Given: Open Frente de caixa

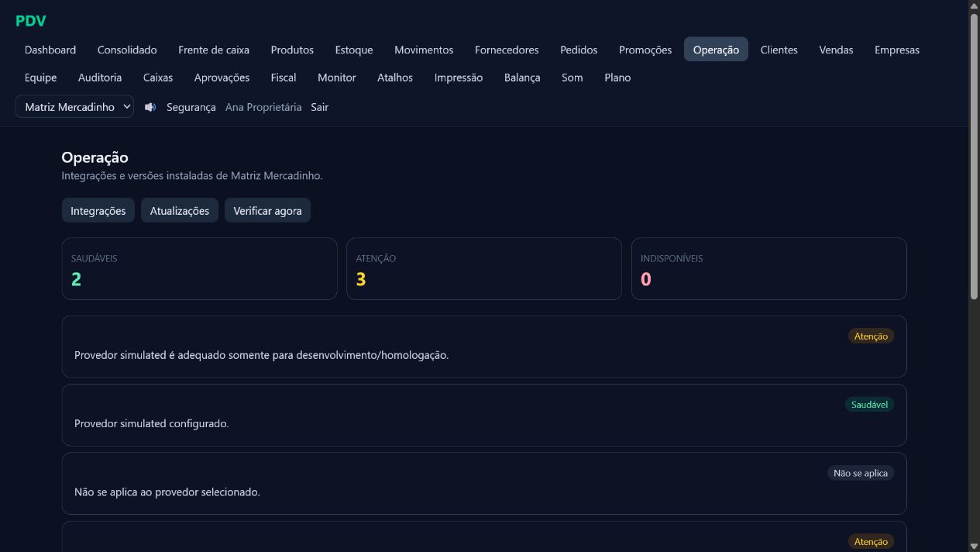Looking at the screenshot, I should [214, 50].
